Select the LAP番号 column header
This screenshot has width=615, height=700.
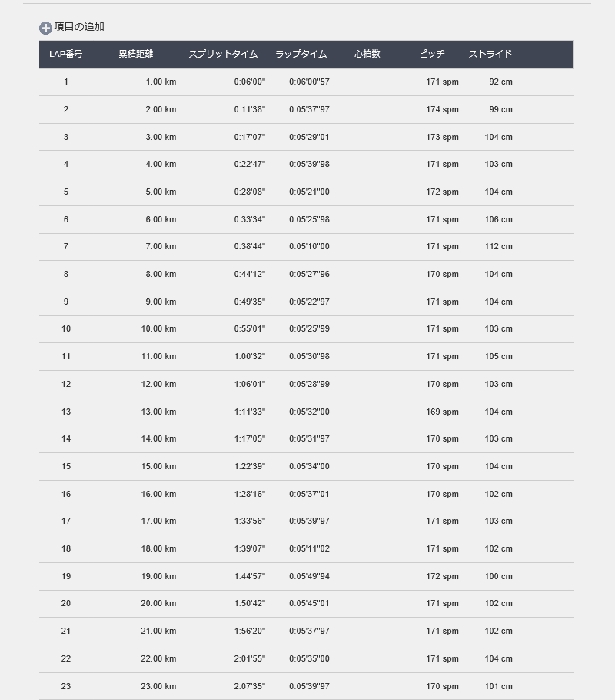(65, 54)
